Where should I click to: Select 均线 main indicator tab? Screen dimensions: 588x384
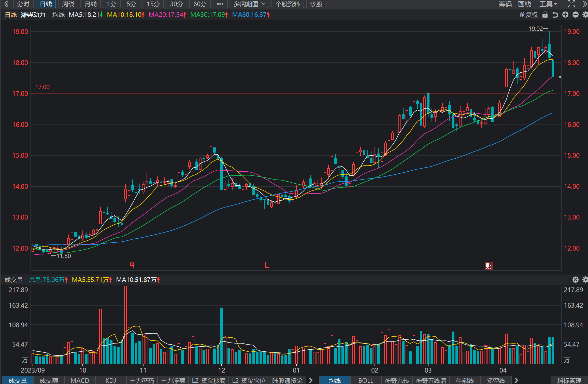point(335,380)
